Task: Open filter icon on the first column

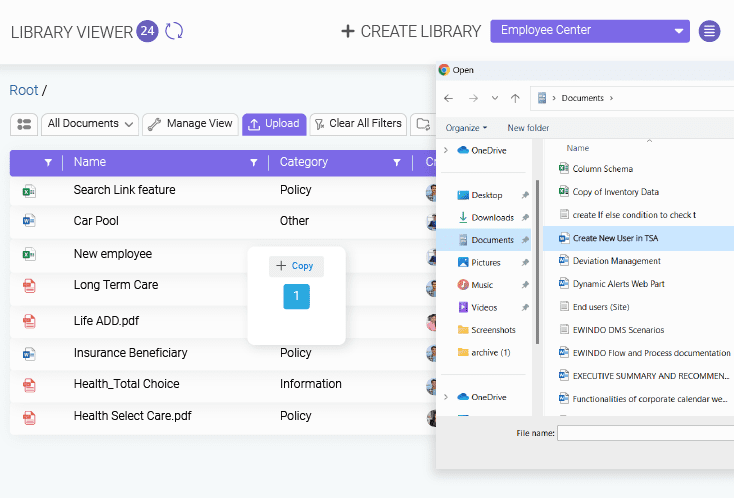Action: [48, 162]
